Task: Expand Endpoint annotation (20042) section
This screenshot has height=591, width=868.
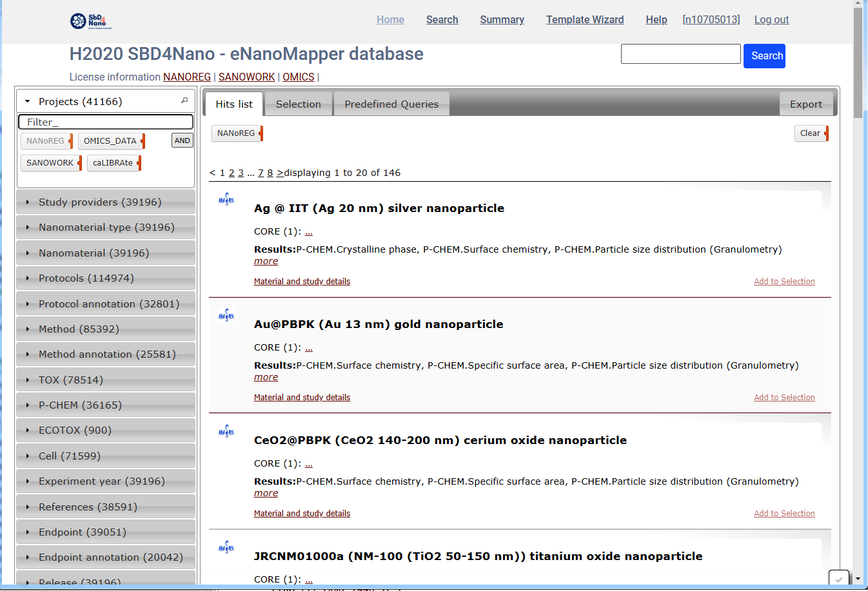Action: point(106,557)
